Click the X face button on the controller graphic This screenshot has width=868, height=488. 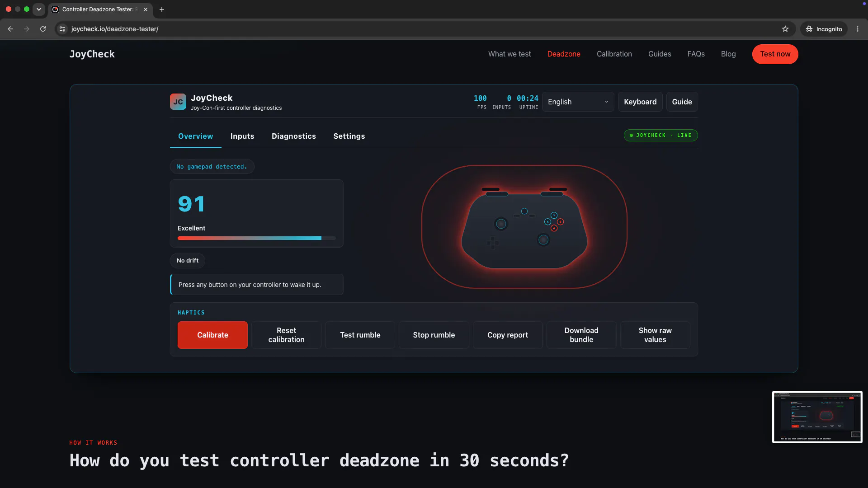[547, 222]
